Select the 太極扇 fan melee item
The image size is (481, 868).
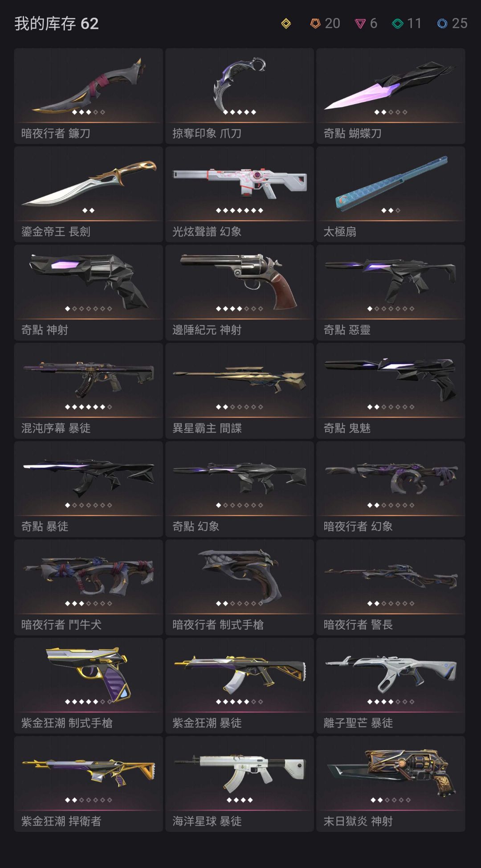391,194
